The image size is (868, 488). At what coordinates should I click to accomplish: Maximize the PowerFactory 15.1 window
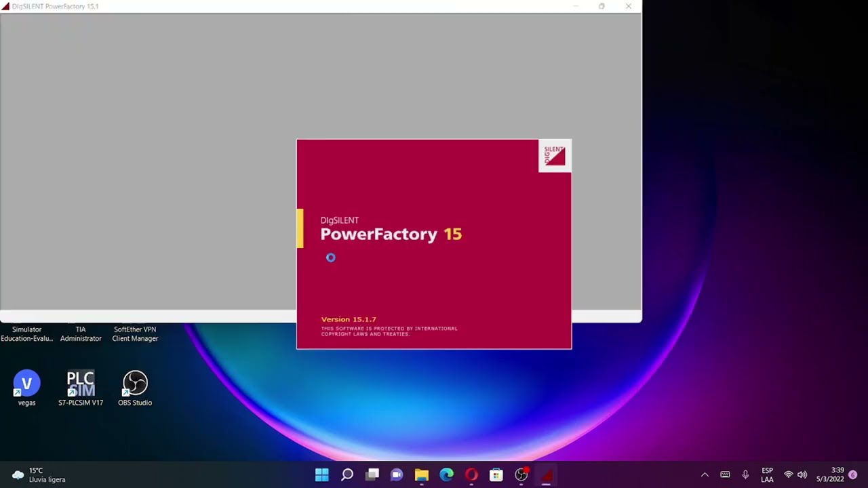(x=601, y=6)
